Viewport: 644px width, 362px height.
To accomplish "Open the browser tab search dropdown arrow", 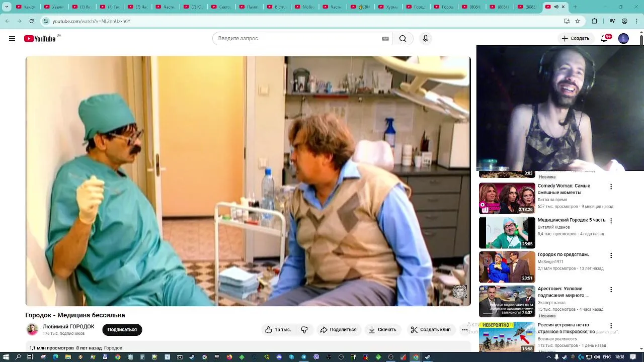I will (7, 7).
